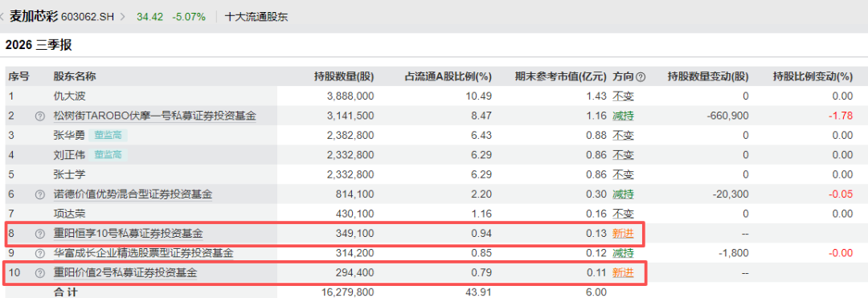
Task: Select shareholder name 刘正伟
Action: pyautogui.click(x=69, y=155)
